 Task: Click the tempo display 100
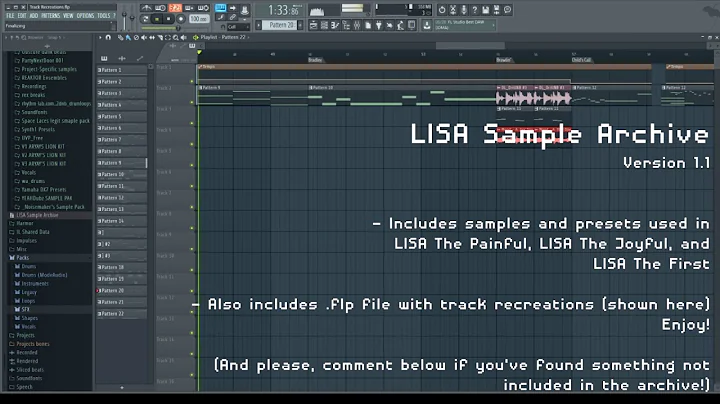(199, 19)
